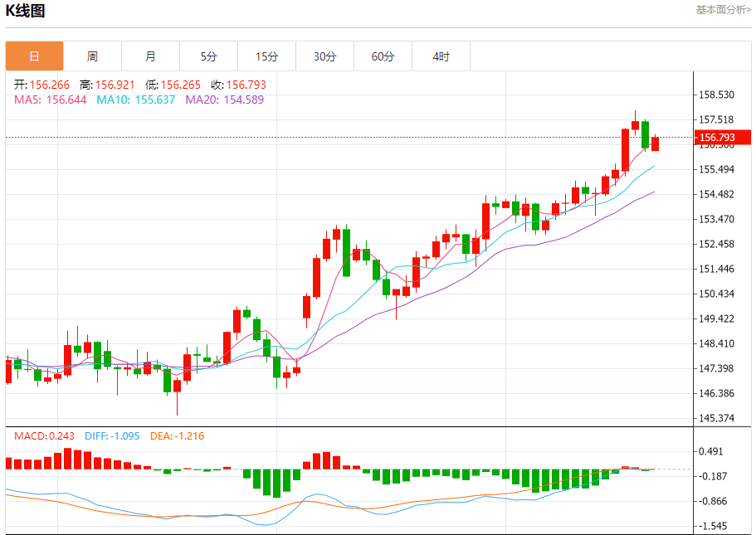This screenshot has height=535, width=756.
Task: Switch to the 月 monthly tab
Action: point(150,56)
